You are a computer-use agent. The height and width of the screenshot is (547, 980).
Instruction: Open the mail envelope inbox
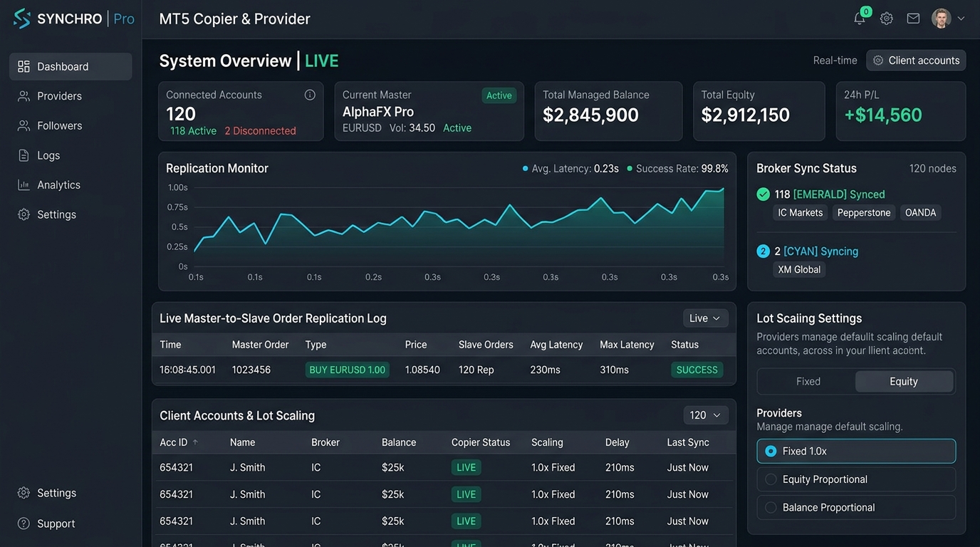913,19
